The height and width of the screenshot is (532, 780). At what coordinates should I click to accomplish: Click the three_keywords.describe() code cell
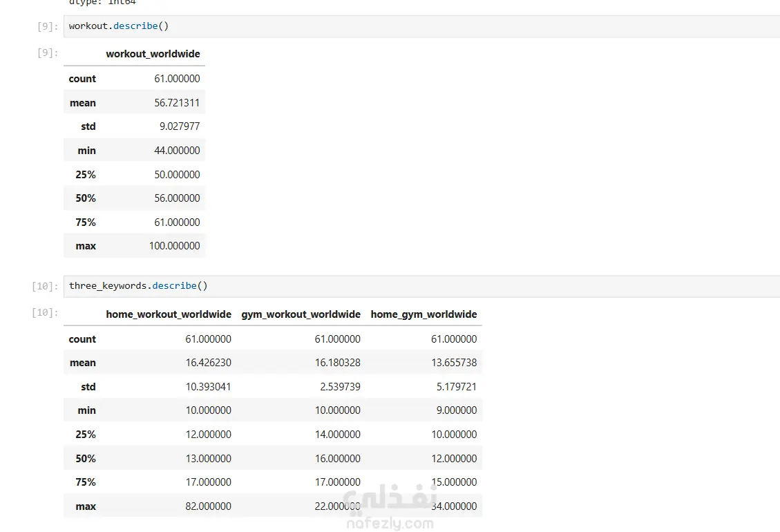(x=422, y=286)
